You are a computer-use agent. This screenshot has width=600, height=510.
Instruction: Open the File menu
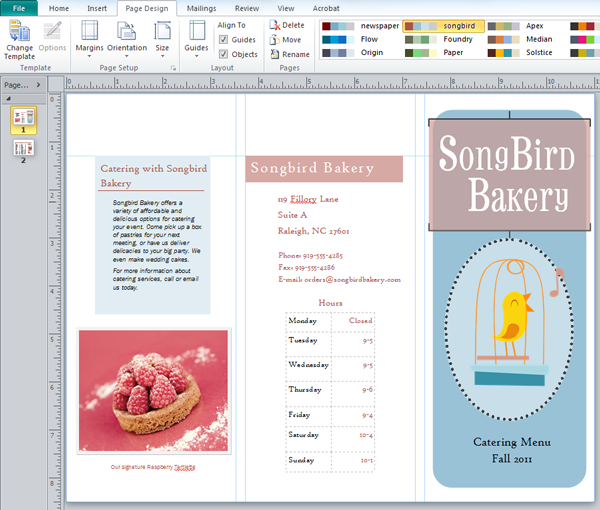[19, 7]
